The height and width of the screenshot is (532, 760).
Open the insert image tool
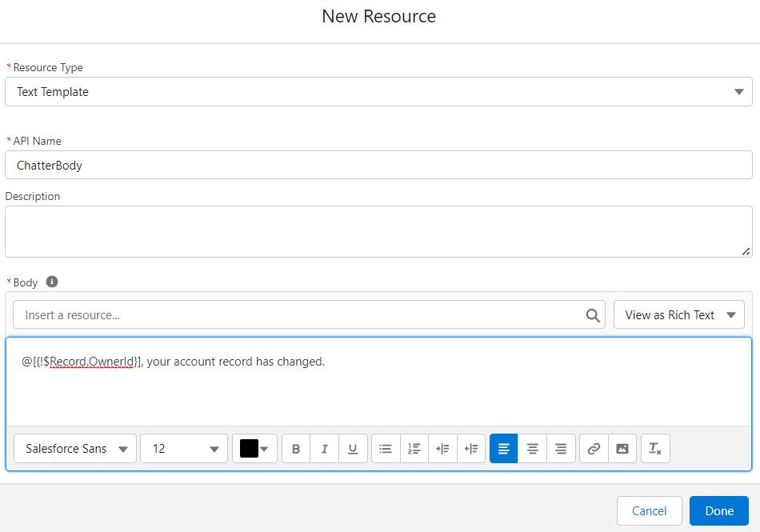point(622,449)
